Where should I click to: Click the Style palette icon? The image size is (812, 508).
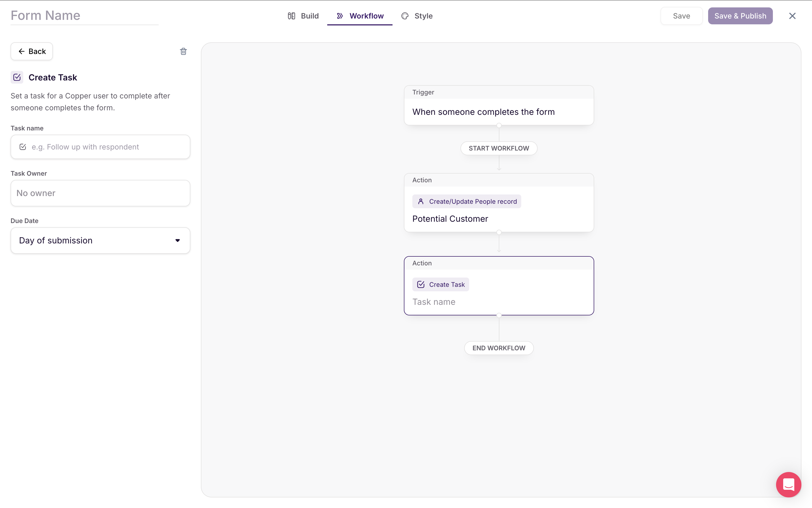point(405,16)
